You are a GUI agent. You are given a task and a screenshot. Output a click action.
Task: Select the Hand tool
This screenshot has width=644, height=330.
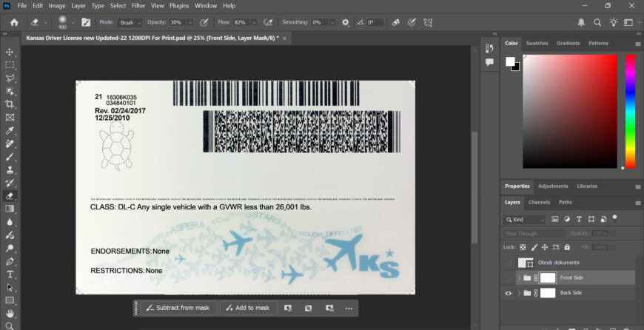click(x=10, y=314)
